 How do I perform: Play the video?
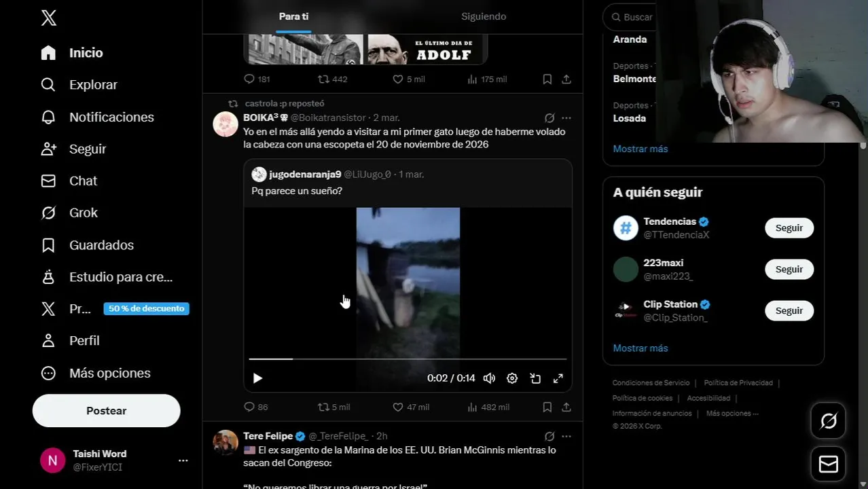pos(257,378)
